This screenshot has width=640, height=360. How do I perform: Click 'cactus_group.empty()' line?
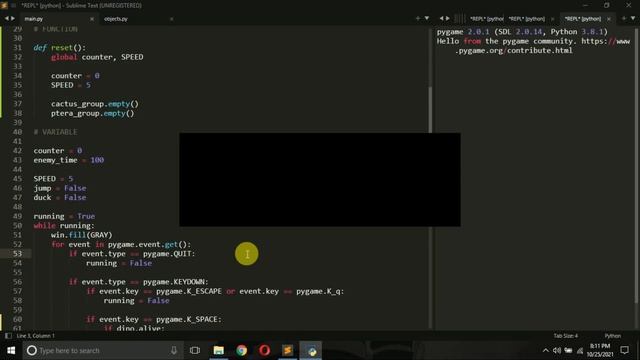[x=95, y=104]
